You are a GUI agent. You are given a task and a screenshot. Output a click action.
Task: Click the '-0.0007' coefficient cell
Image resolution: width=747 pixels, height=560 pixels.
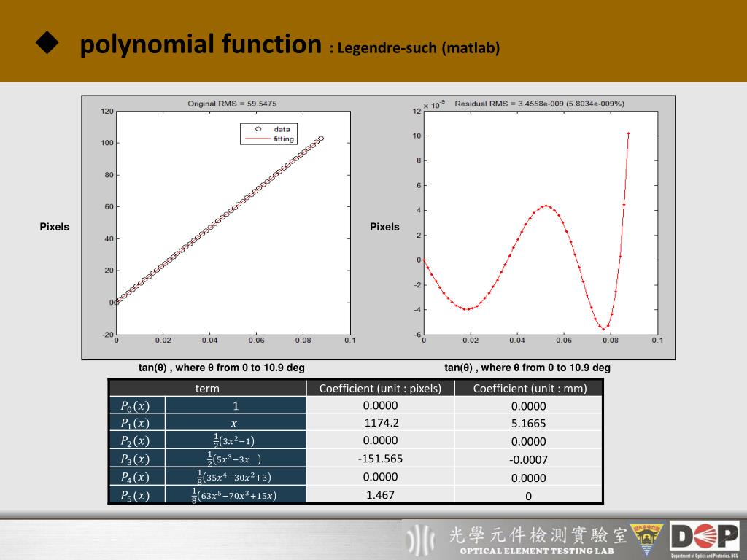pos(528,459)
